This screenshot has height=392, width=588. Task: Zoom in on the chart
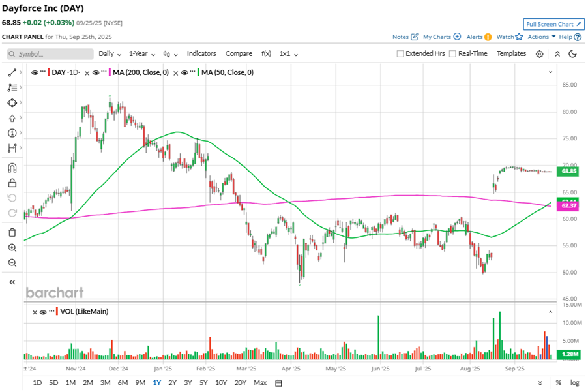[12, 248]
